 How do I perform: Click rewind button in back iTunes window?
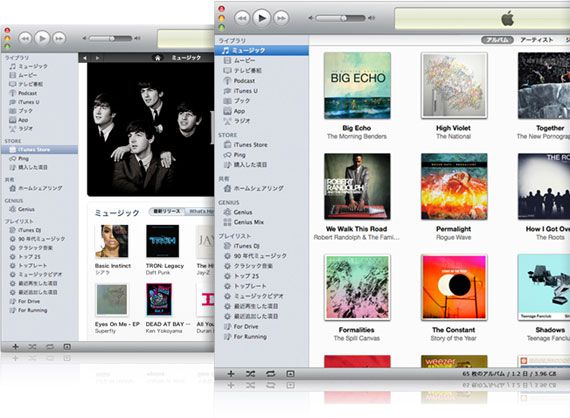click(x=25, y=38)
